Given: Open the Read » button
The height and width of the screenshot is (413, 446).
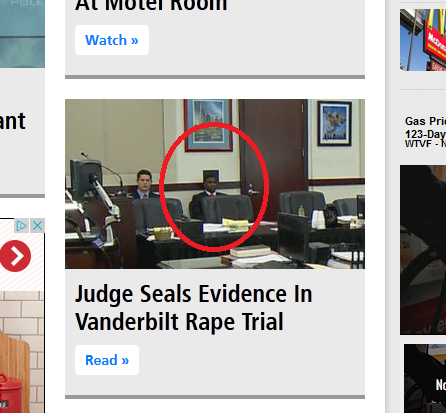Looking at the screenshot, I should pyautogui.click(x=107, y=360).
